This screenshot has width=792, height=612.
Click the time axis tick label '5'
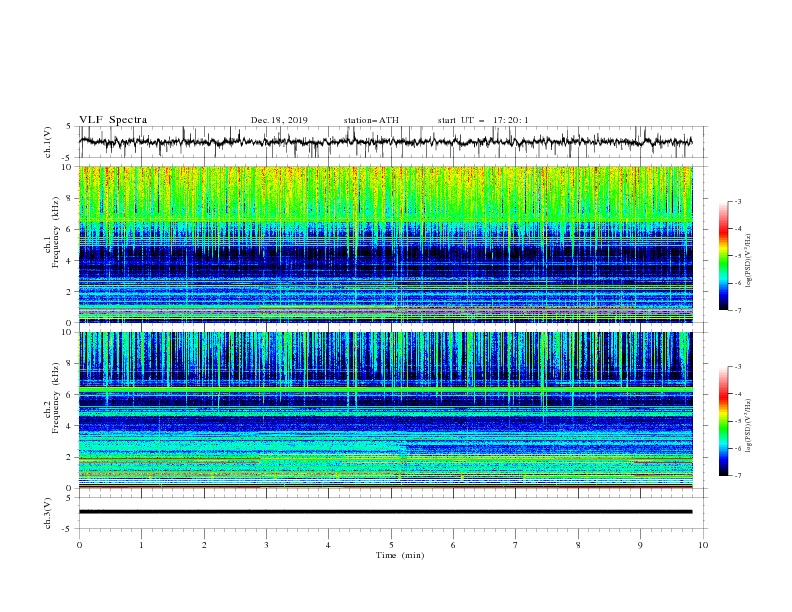tap(391, 545)
